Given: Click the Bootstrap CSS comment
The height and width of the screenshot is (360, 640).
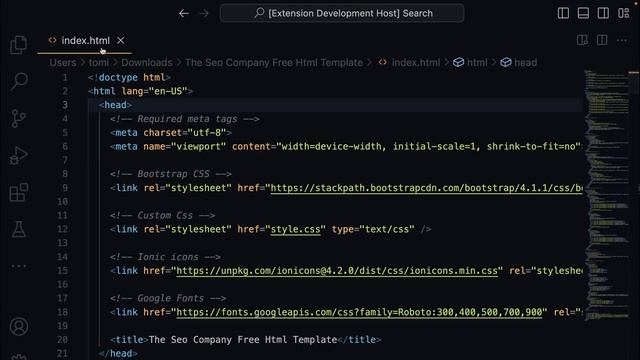Looking at the screenshot, I should click(x=171, y=174).
